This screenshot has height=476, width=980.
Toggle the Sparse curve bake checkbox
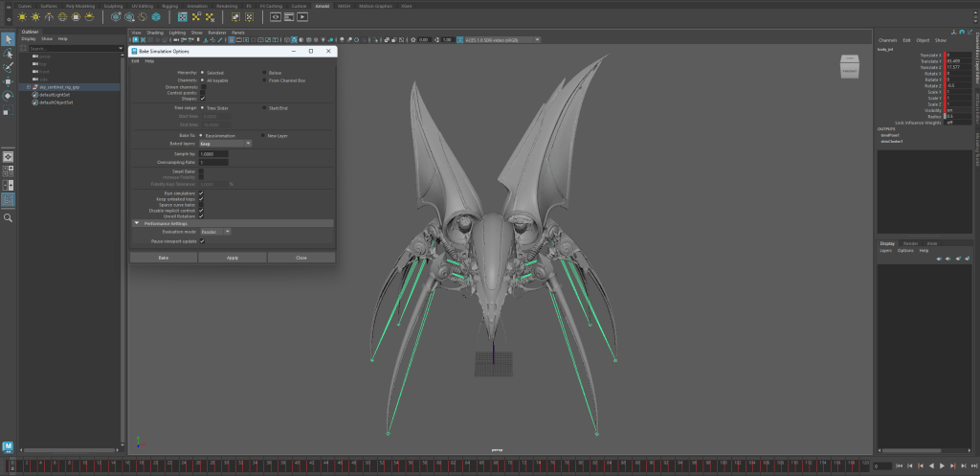[x=202, y=204]
